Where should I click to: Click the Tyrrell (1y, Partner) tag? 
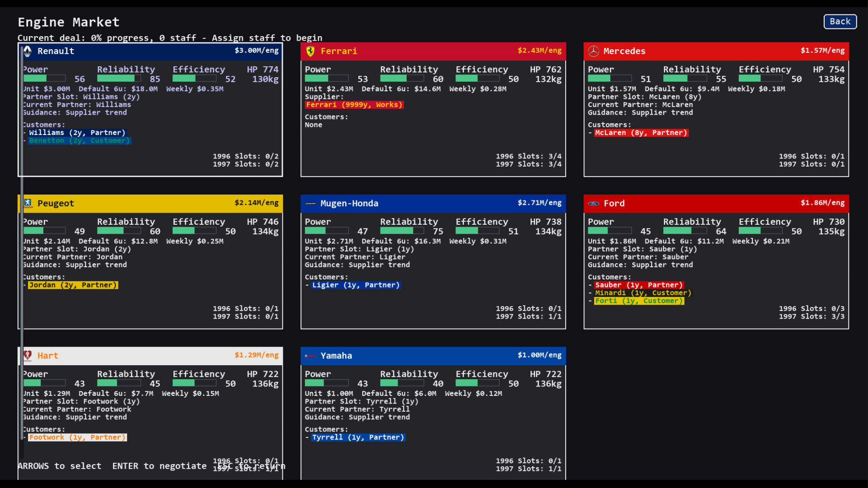pos(358,437)
